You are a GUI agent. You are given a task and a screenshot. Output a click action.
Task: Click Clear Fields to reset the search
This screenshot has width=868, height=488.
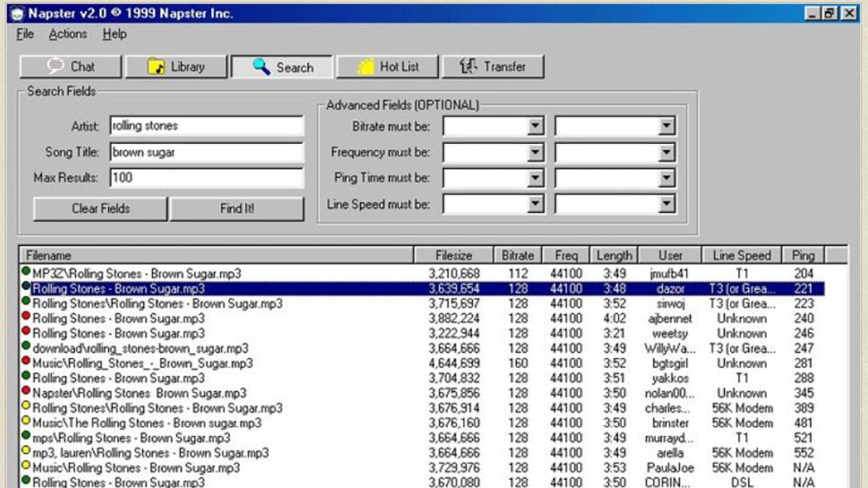99,208
